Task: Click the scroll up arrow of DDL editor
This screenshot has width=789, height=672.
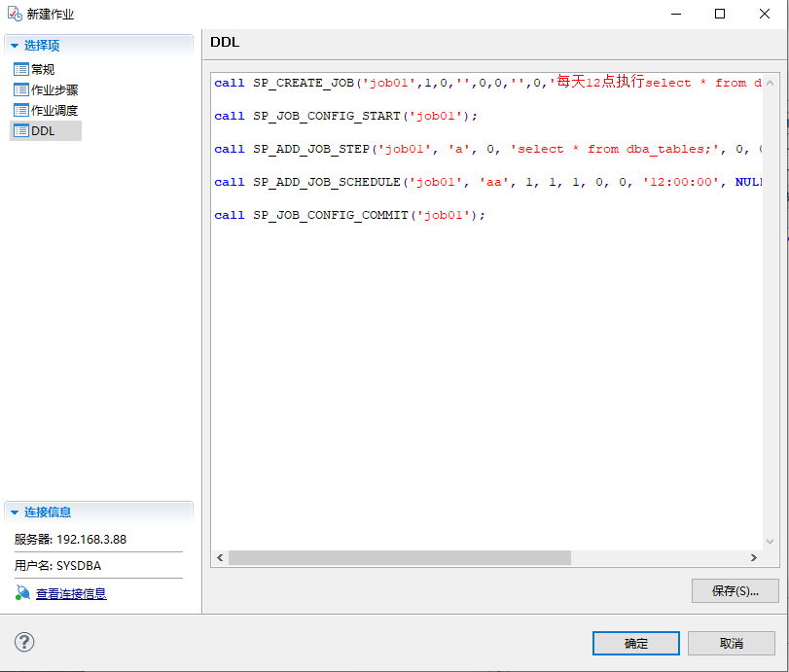Action: pyautogui.click(x=770, y=83)
